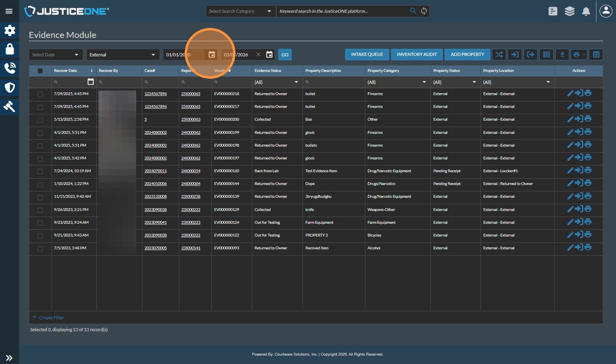Screen dimensions: 616x364
Task: Check the row with voucher EV000000160
Action: coord(40,171)
